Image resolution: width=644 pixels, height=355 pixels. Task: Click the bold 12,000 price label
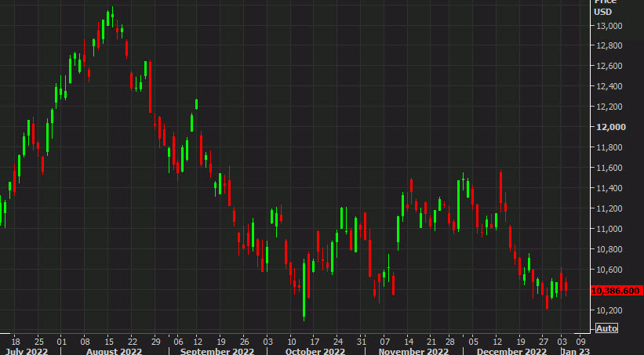(x=611, y=127)
